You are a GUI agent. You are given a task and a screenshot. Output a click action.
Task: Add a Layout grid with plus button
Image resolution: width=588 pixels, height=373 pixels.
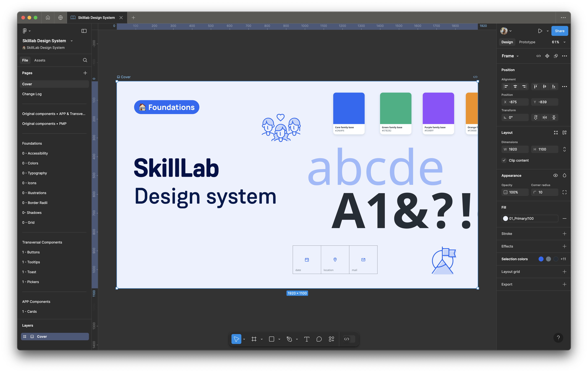click(564, 272)
